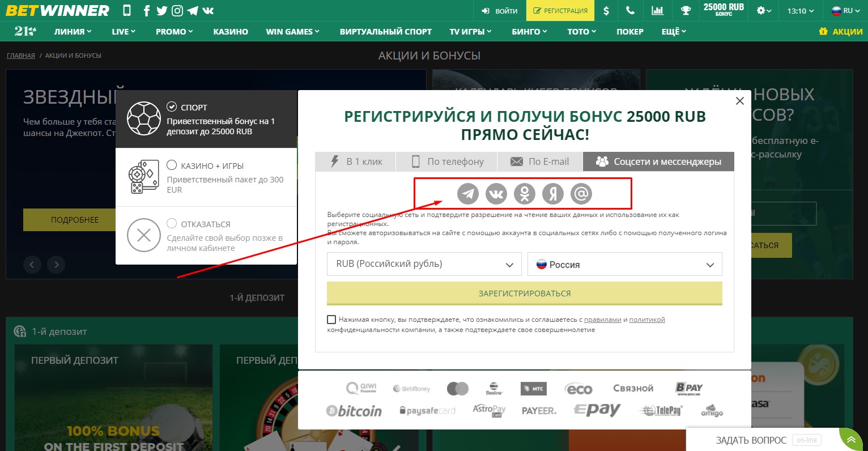
Task: Click the dollar payments icon
Action: pos(606,10)
